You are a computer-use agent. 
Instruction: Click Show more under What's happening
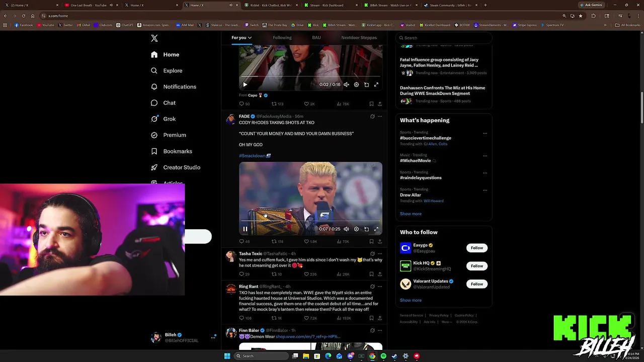(x=411, y=214)
